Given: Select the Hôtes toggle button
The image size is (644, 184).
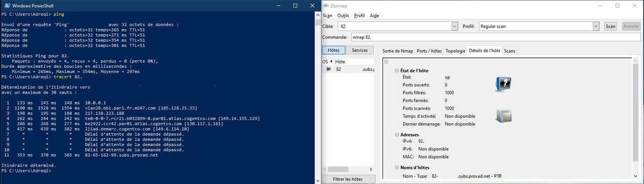Looking at the screenshot, I should (334, 50).
